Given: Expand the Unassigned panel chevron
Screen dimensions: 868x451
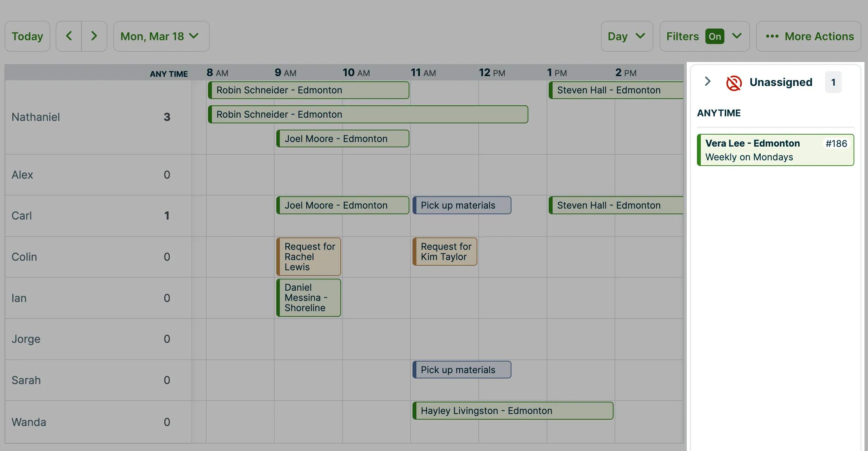Looking at the screenshot, I should [x=707, y=81].
